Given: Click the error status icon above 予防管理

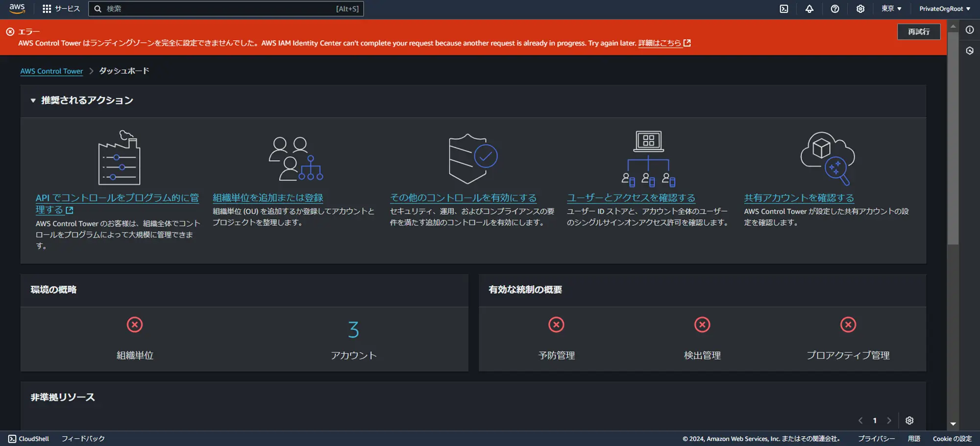Looking at the screenshot, I should point(556,324).
